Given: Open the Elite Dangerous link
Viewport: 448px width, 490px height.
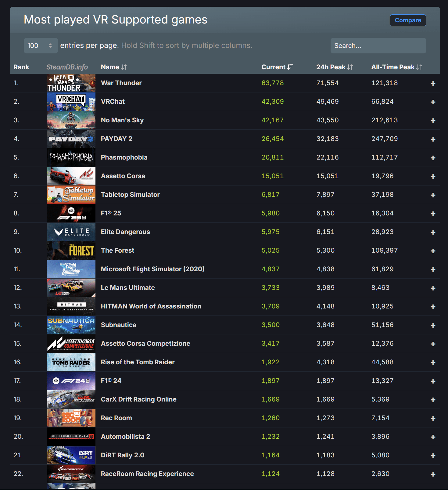Looking at the screenshot, I should coord(125,232).
